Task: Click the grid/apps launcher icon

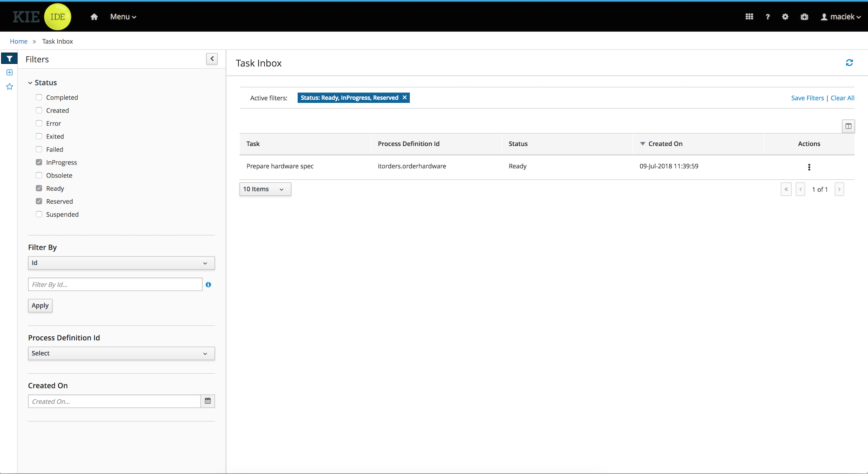Action: click(x=750, y=16)
